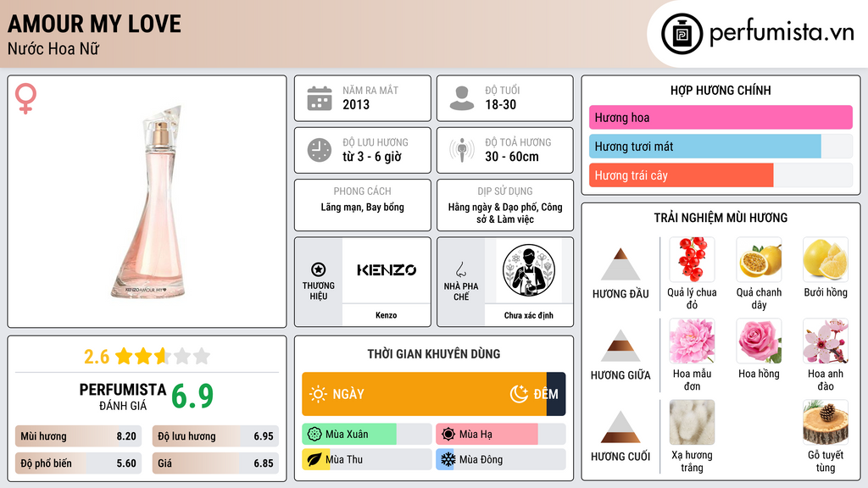868x488 pixels.
Task: Click the TRẢI NGHIỆM MÙI HƯƠNG heading
Action: [x=721, y=218]
